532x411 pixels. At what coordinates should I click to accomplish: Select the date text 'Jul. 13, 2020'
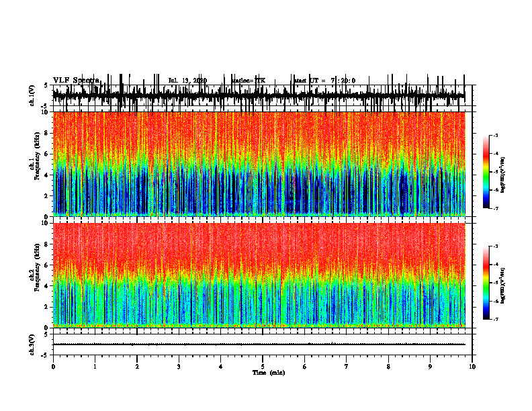click(187, 81)
